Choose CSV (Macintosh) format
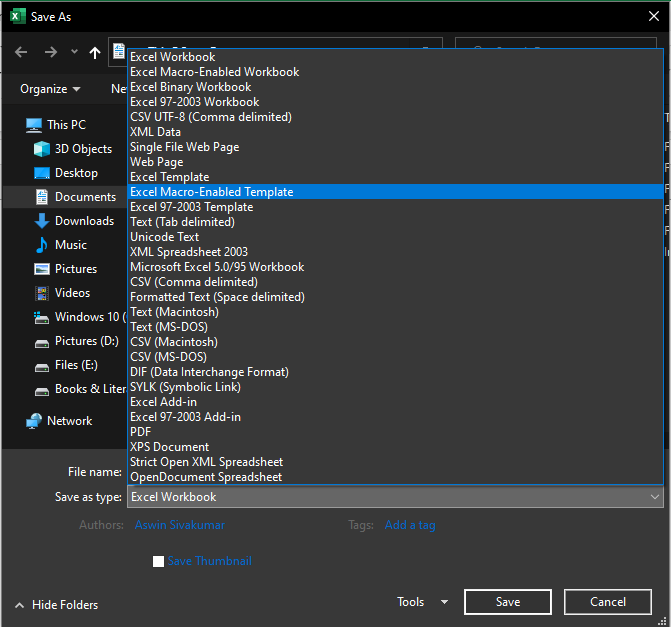 coord(395,342)
